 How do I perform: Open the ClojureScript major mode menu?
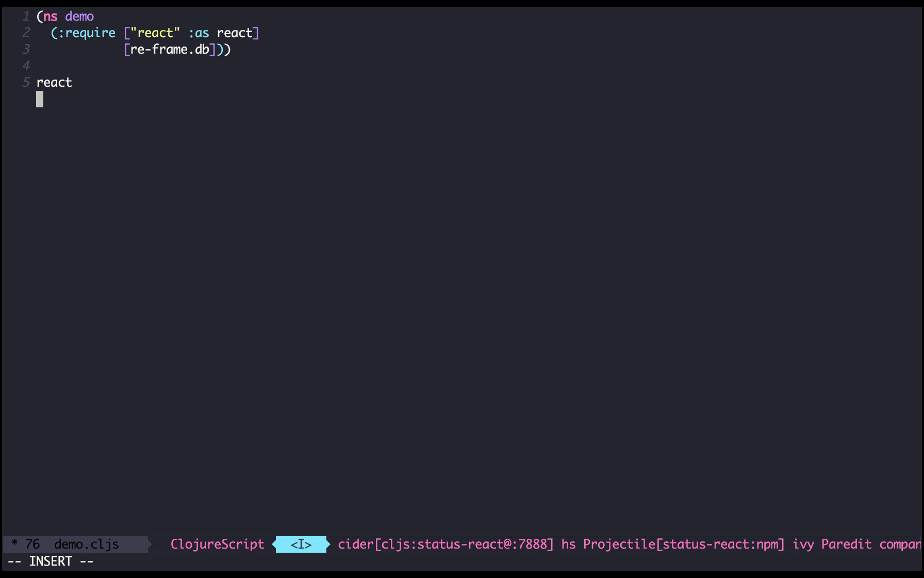pyautogui.click(x=217, y=544)
